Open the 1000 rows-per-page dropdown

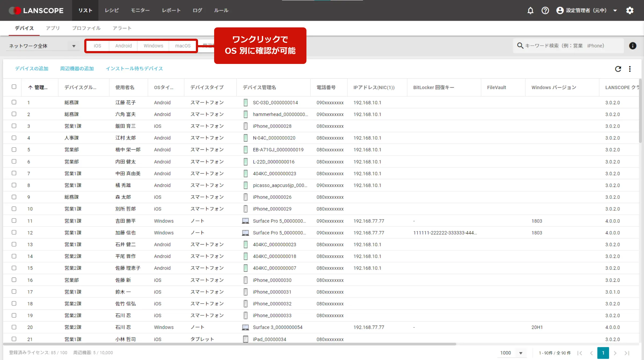(x=521, y=353)
